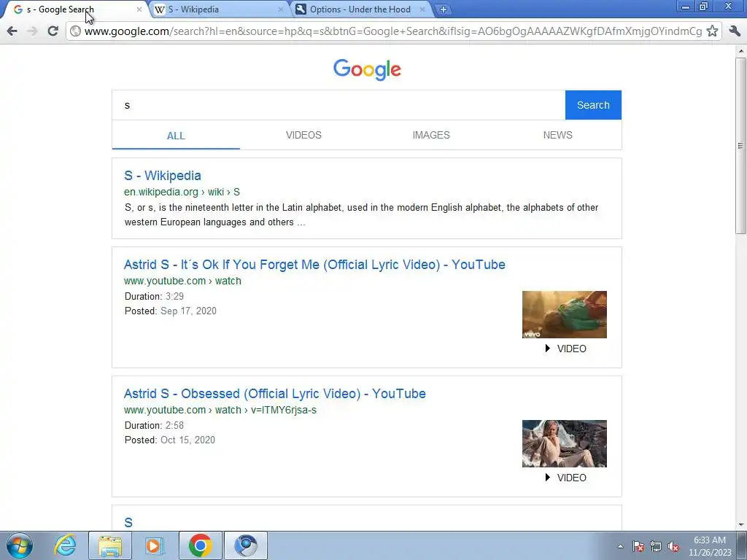747x560 pixels.
Task: Click the blue Search button
Action: 593,105
